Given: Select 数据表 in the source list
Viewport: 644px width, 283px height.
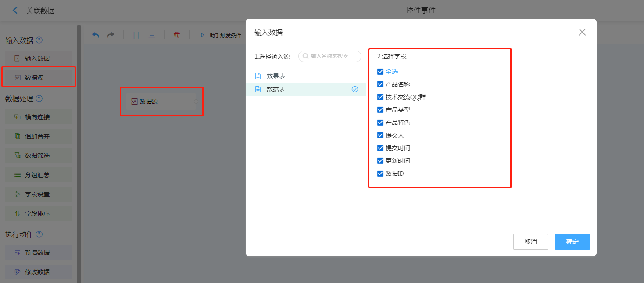Looking at the screenshot, I should [x=276, y=89].
